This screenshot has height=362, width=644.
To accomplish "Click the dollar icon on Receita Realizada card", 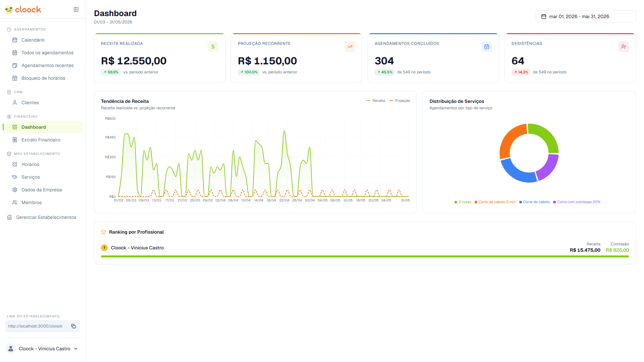I will pyautogui.click(x=213, y=47).
